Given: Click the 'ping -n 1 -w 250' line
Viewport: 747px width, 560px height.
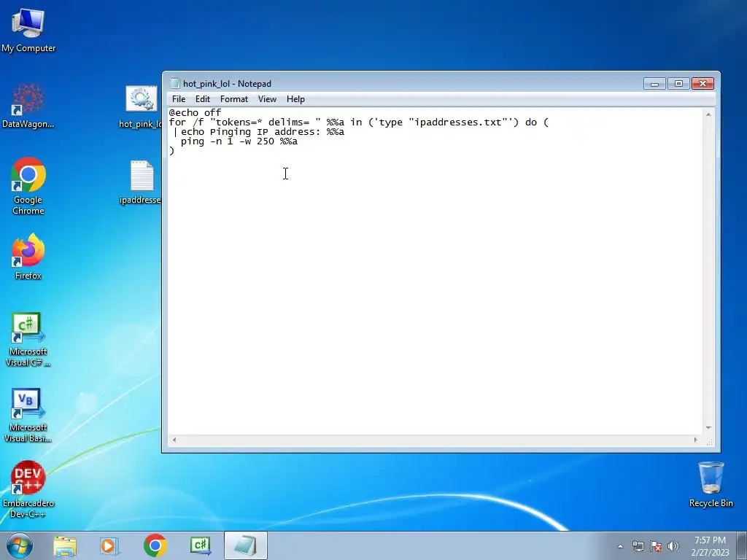Looking at the screenshot, I should coord(239,141).
